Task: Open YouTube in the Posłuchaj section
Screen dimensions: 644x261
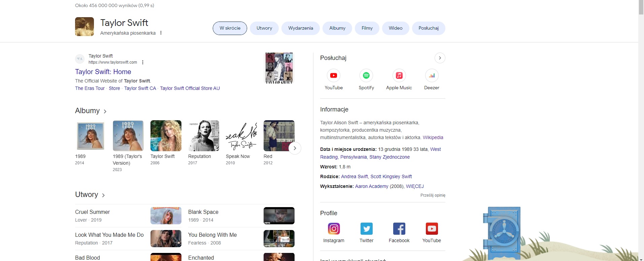Action: 334,80
